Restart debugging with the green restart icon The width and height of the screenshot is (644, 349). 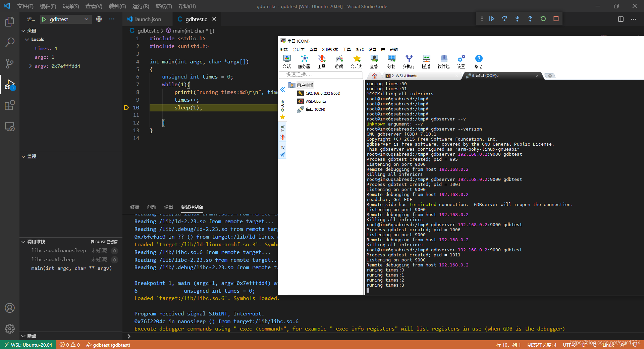(543, 19)
